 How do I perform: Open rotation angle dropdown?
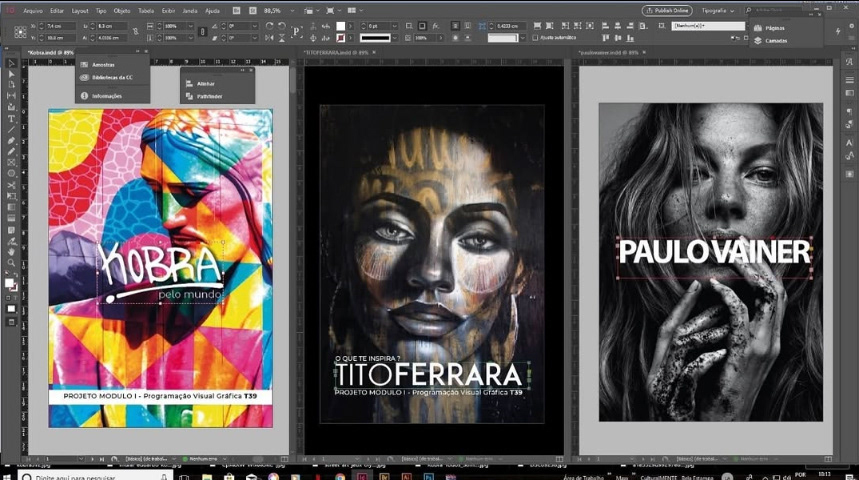(255, 26)
